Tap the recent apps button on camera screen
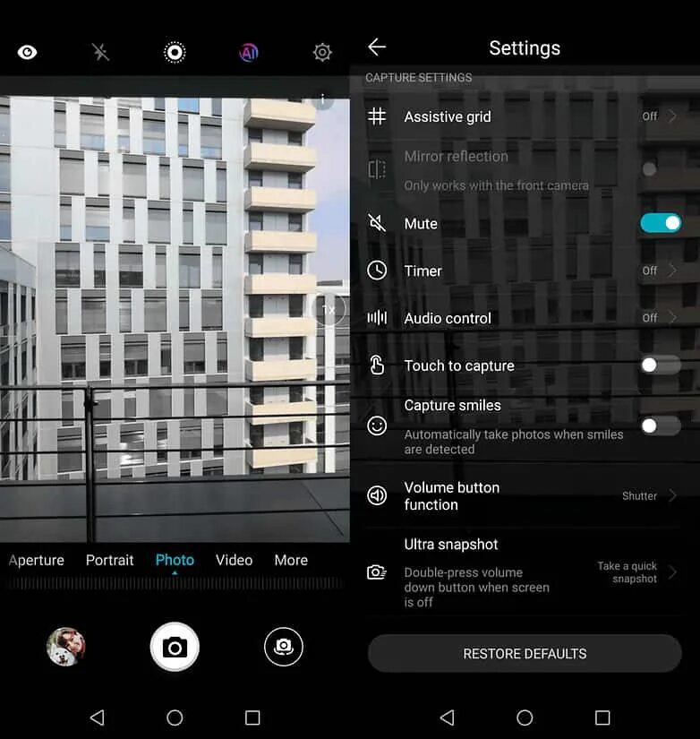Image resolution: width=700 pixels, height=739 pixels. click(x=252, y=718)
